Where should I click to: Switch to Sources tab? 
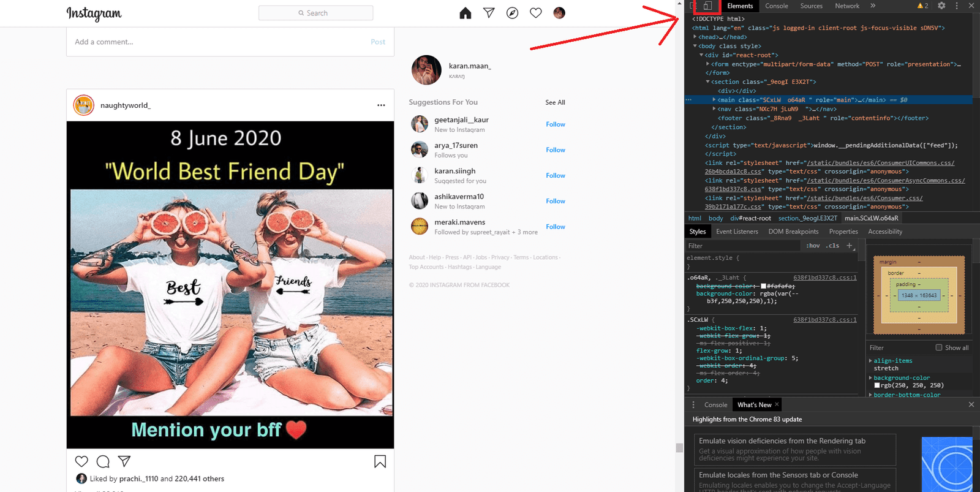812,6
